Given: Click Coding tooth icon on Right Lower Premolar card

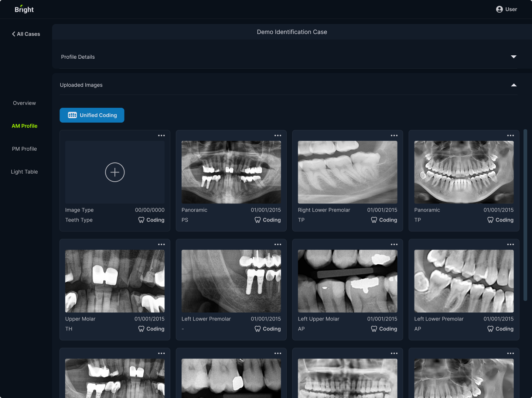Looking at the screenshot, I should pos(374,220).
